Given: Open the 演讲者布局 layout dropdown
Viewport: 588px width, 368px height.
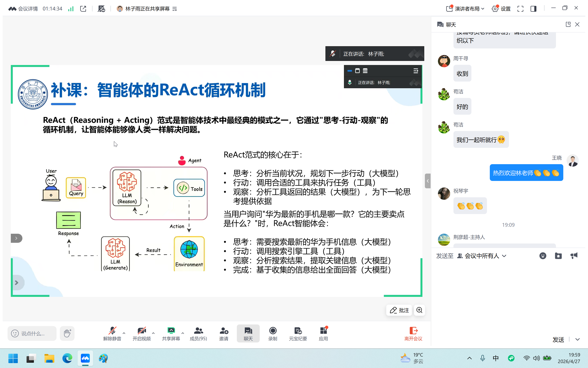Looking at the screenshot, I should pyautogui.click(x=465, y=9).
